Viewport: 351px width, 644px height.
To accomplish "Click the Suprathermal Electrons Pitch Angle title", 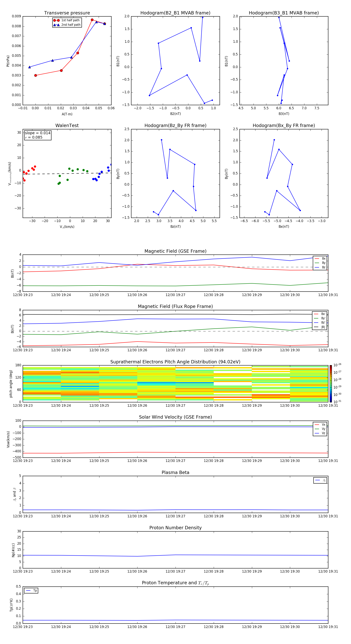I will [175, 362].
